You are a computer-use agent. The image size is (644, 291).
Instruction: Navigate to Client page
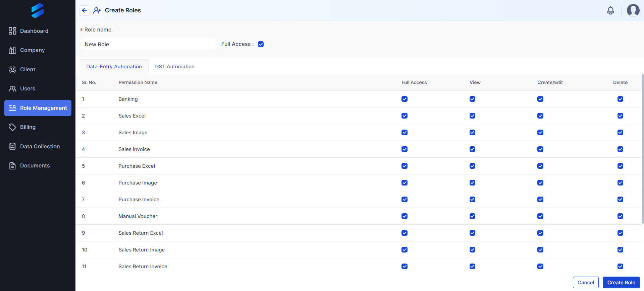[x=38, y=69]
